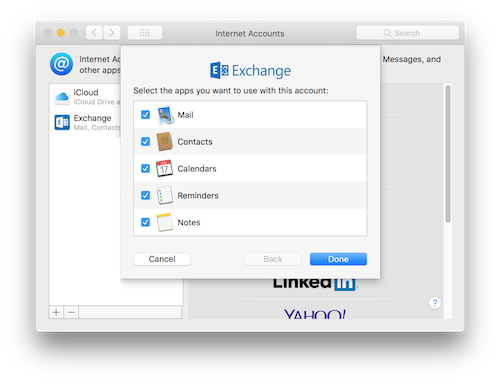Click the yellow minimize window button

61,33
